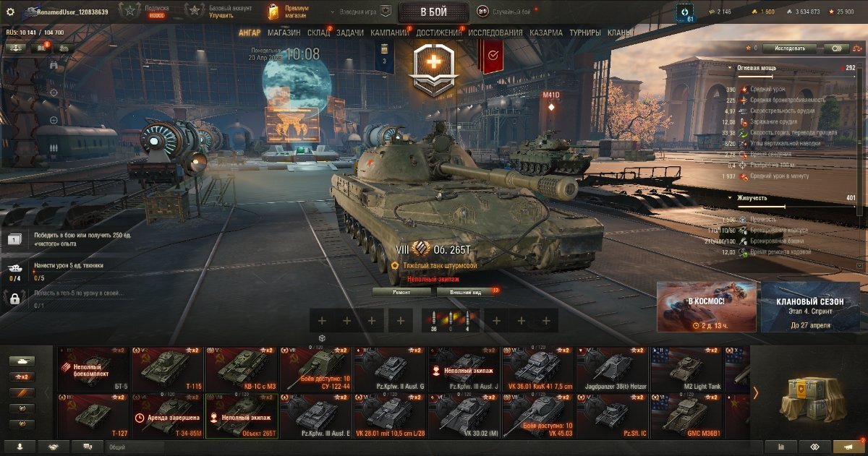Click the binoculars icon on the left side
This screenshot has width=868, height=456.
point(53,64)
